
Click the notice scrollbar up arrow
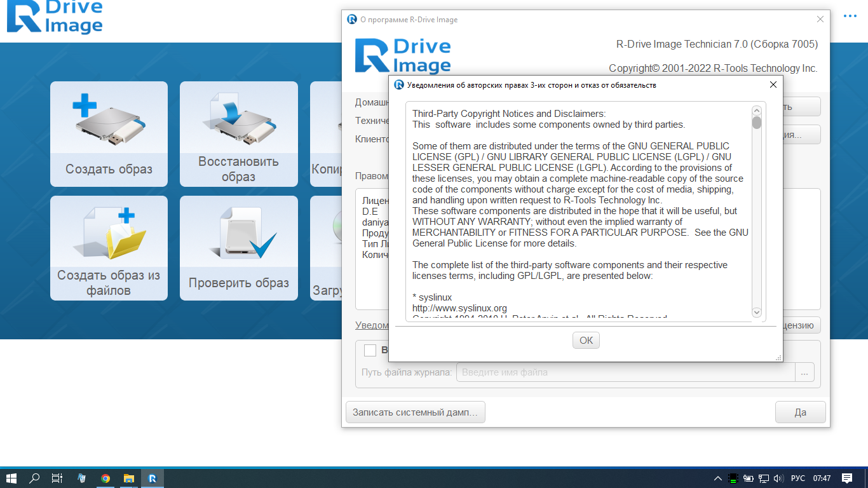click(x=757, y=111)
